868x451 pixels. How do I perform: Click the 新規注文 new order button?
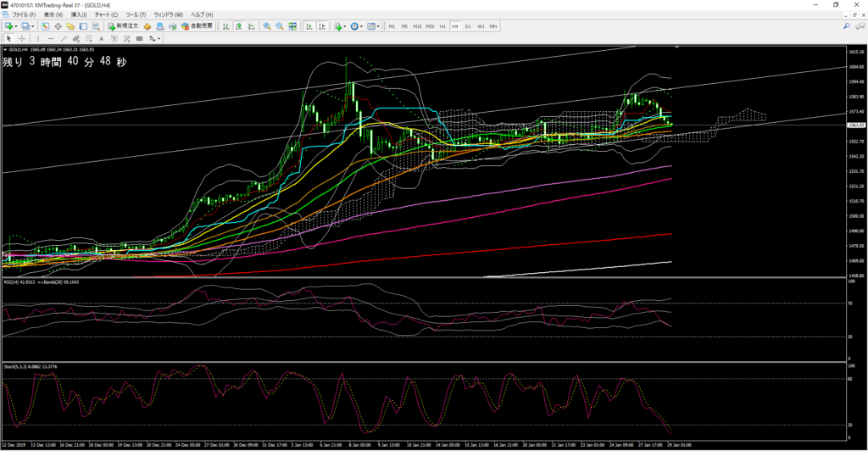(x=123, y=26)
